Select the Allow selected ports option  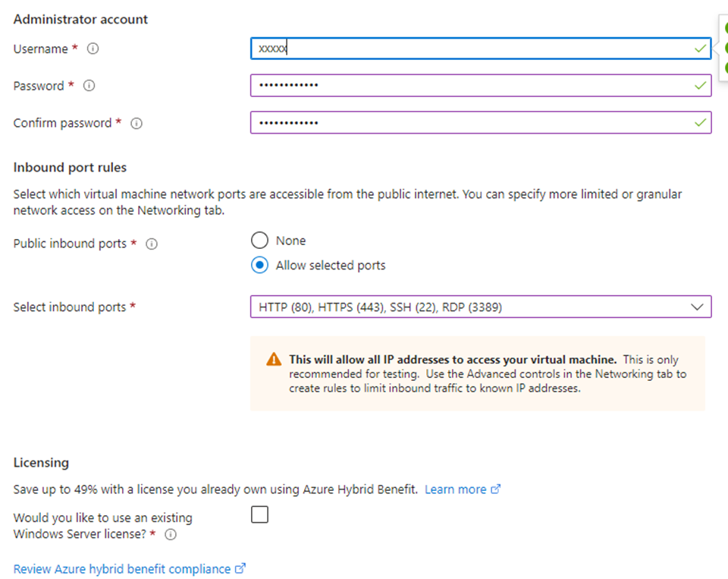tap(260, 265)
